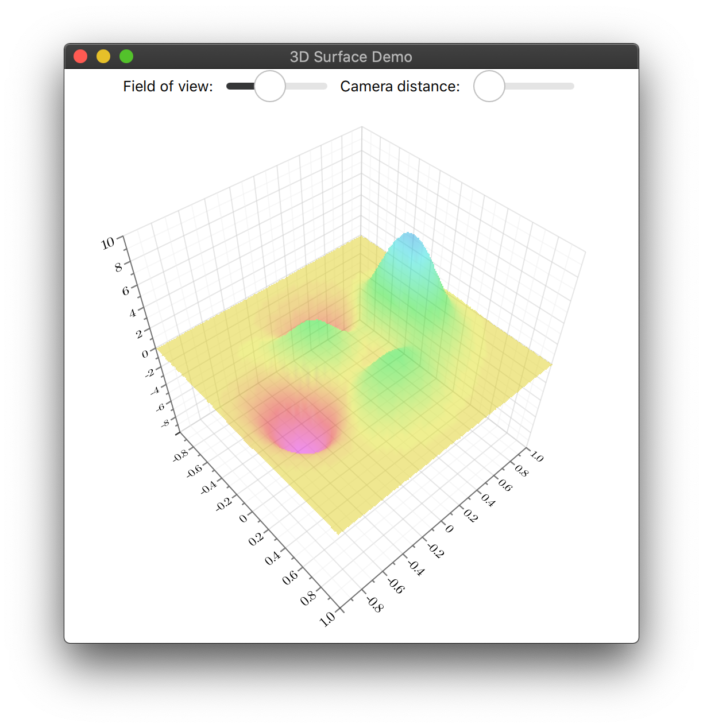This screenshot has width=703, height=728.
Task: Click the green zoom window button
Action: pos(126,56)
